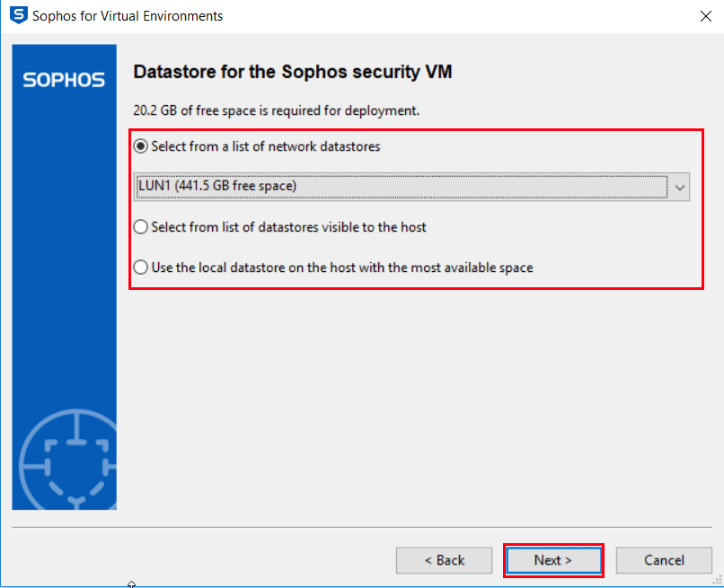Image resolution: width=724 pixels, height=588 pixels.
Task: Expand the datastore combo box arrow
Action: [x=679, y=188]
